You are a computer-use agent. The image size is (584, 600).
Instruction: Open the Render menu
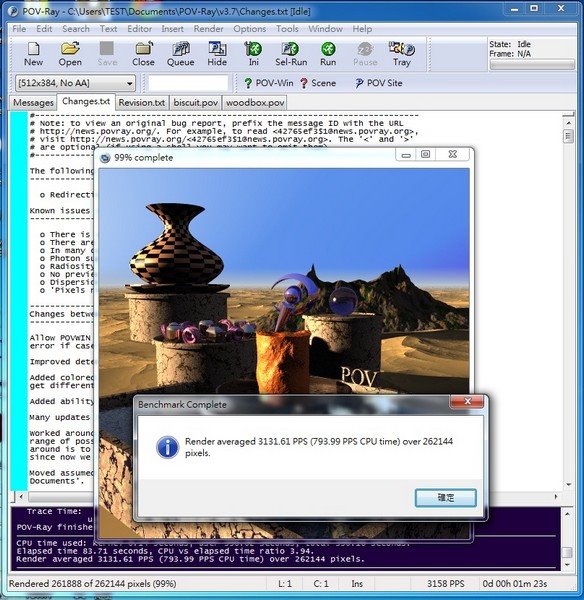208,29
